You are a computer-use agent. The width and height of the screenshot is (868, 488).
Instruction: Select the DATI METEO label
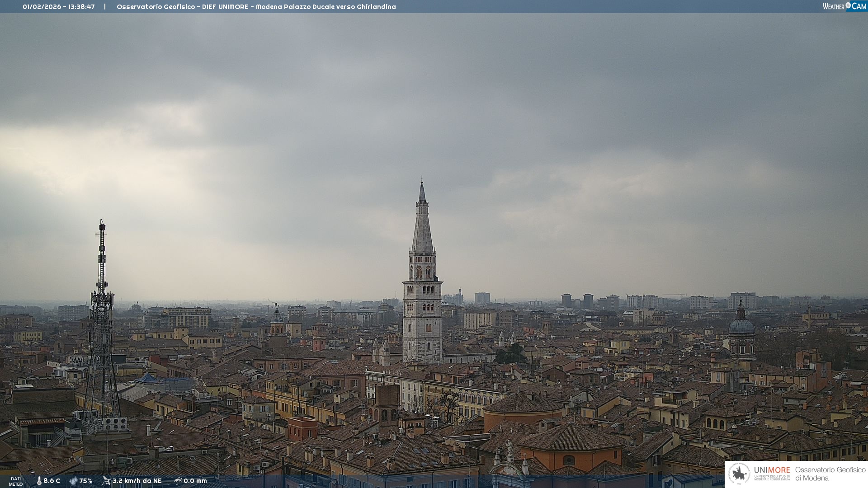click(x=16, y=481)
